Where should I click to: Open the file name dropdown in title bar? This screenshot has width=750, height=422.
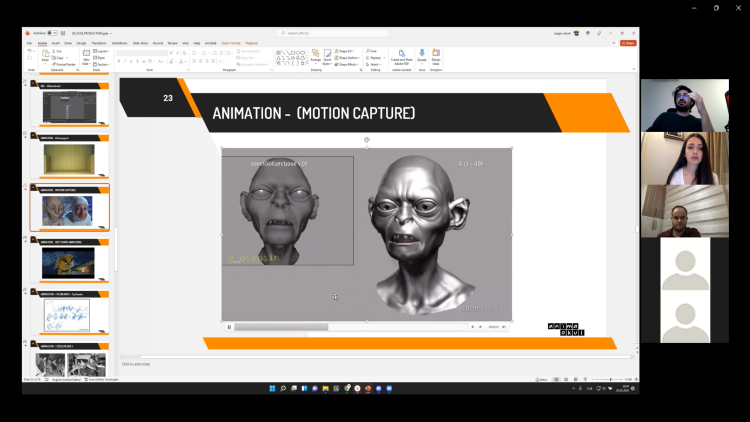pyautogui.click(x=110, y=33)
